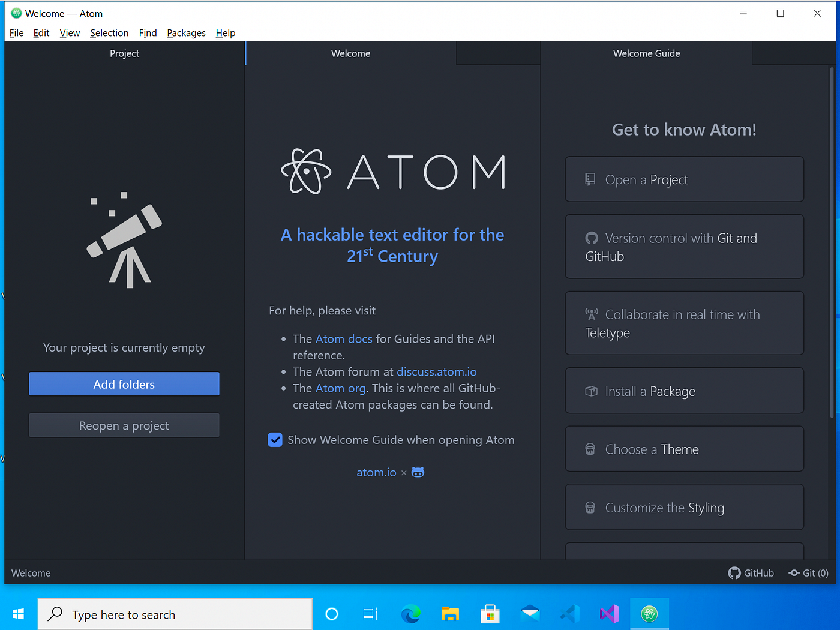Select the Project tab
Screen dimensions: 840x630
pos(124,53)
